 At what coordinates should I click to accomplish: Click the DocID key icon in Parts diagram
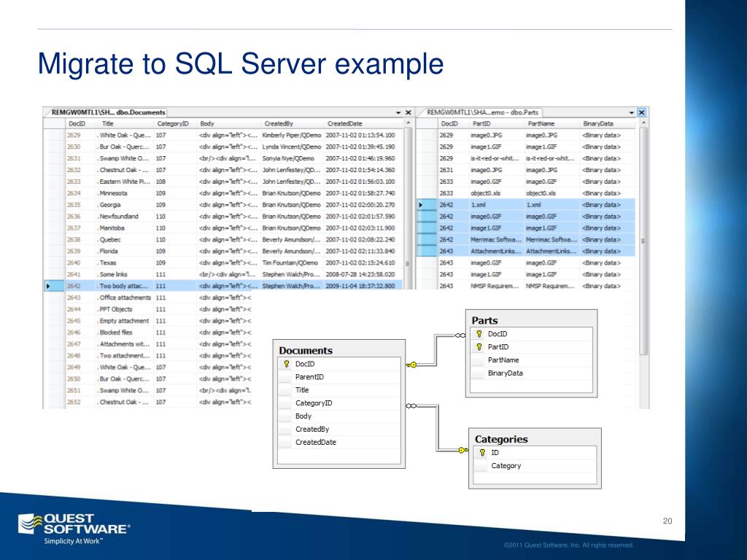pos(479,334)
